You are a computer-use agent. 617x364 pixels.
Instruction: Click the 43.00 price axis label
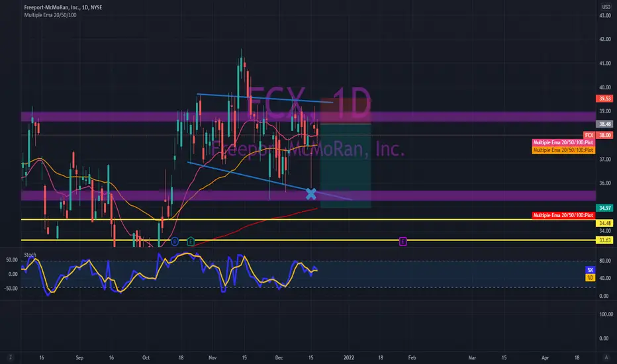click(605, 15)
